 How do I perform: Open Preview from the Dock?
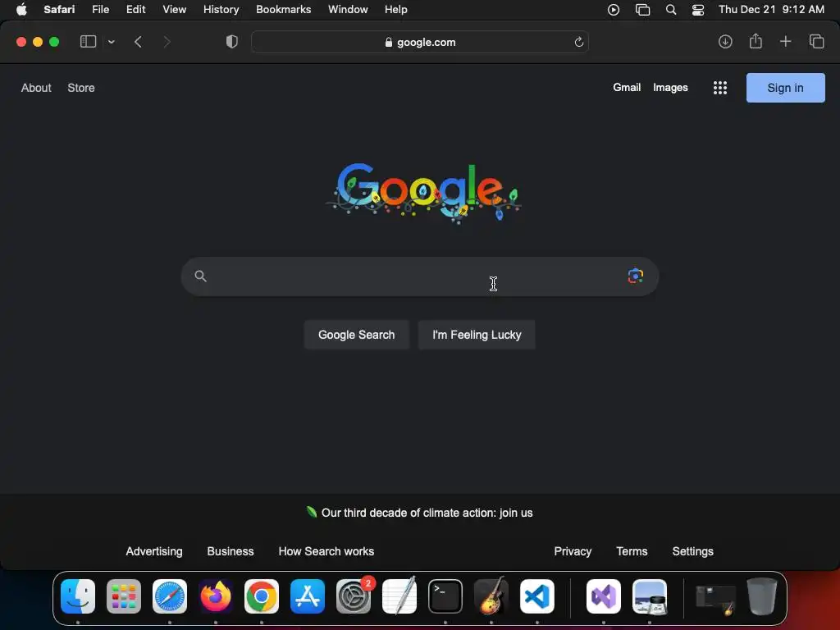tap(650, 596)
